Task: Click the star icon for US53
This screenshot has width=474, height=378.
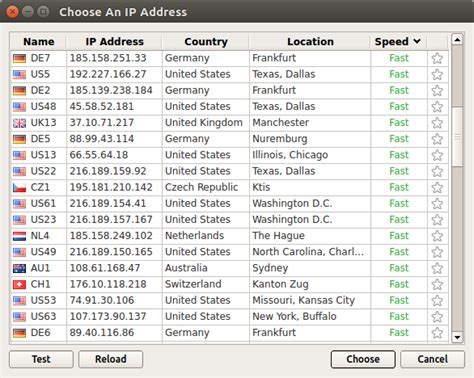Action: [x=437, y=301]
